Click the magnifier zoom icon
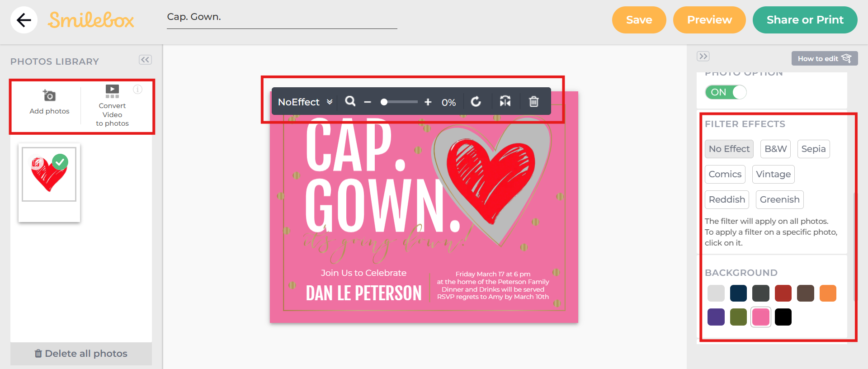Image resolution: width=868 pixels, height=369 pixels. point(350,101)
